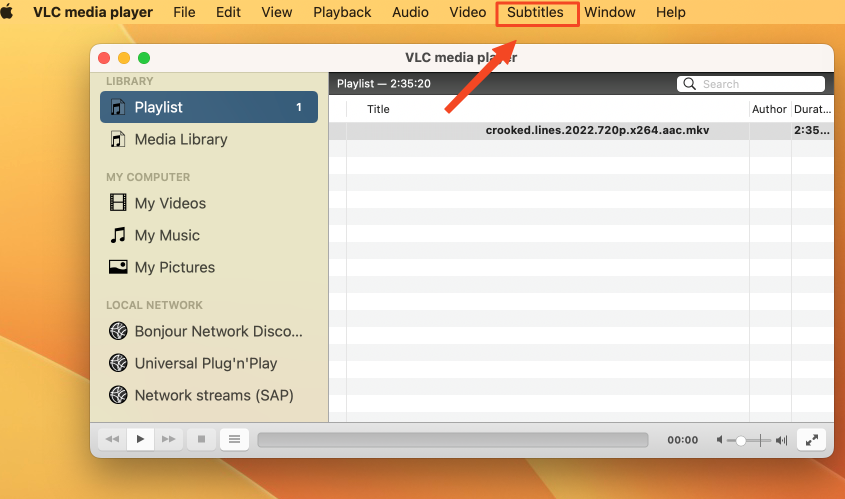Viewport: 845px width, 499px height.
Task: Click the Stop button
Action: pyautogui.click(x=202, y=439)
